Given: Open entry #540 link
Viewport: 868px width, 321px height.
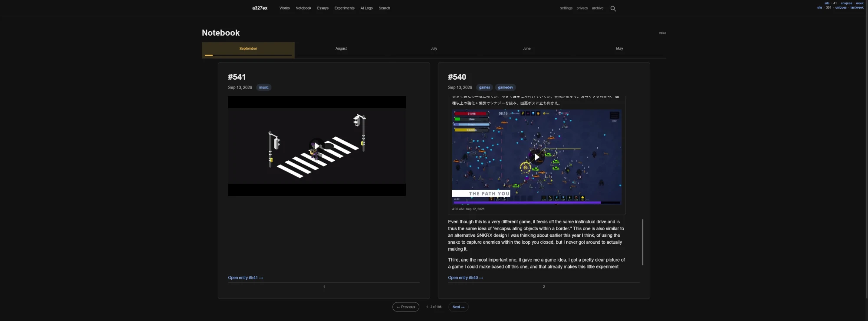Looking at the screenshot, I should click(x=465, y=278).
